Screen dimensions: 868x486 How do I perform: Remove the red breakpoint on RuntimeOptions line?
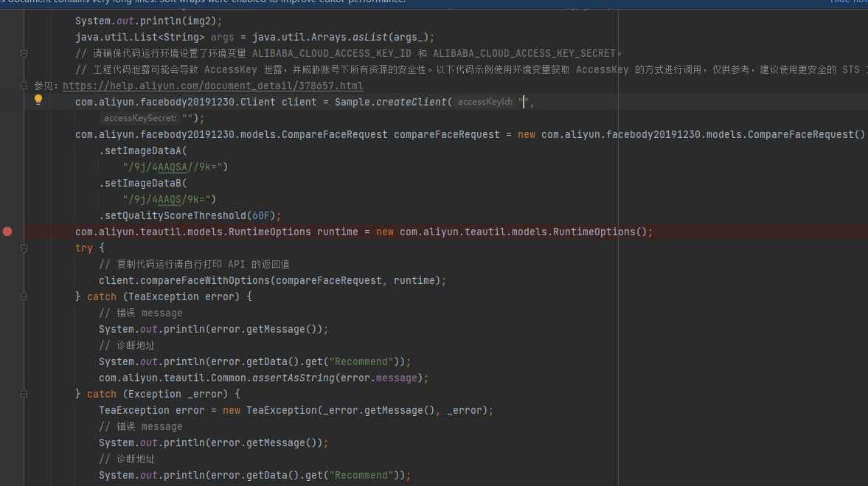click(7, 232)
